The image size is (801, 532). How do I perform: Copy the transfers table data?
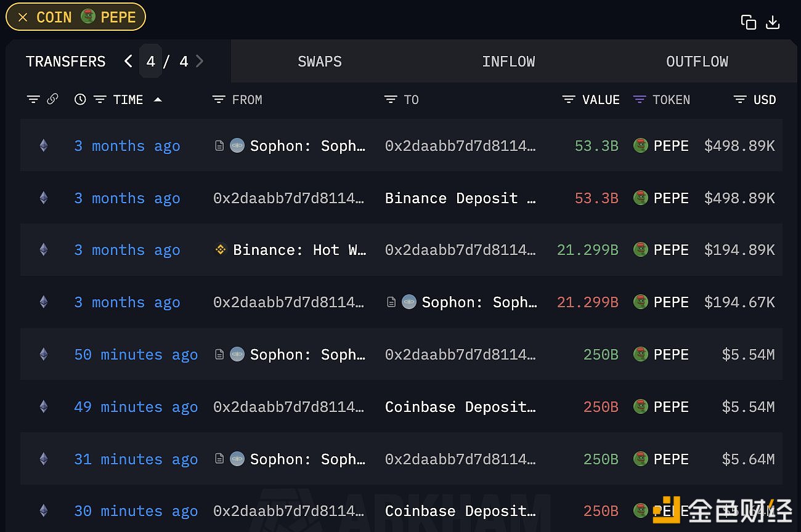[749, 22]
